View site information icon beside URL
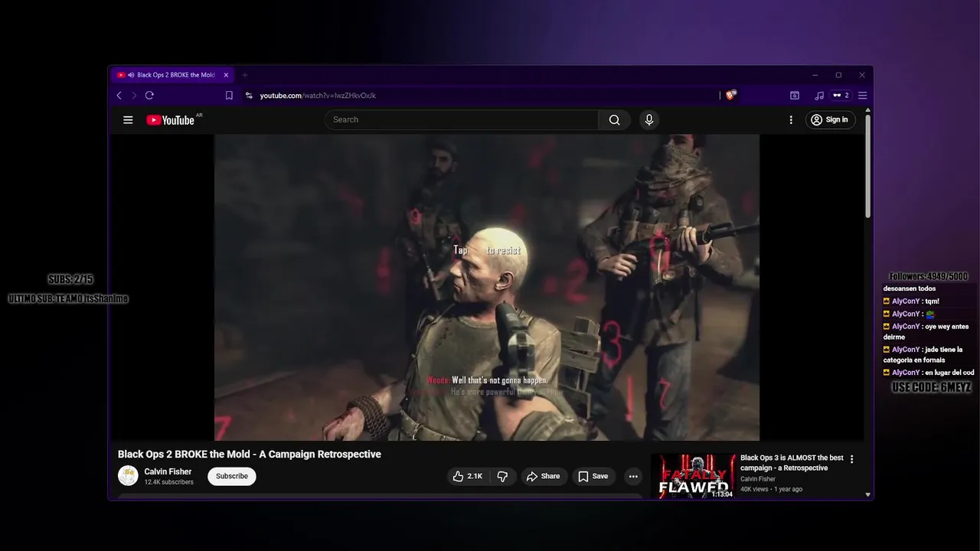Viewport: 980px width, 551px height. pos(249,96)
